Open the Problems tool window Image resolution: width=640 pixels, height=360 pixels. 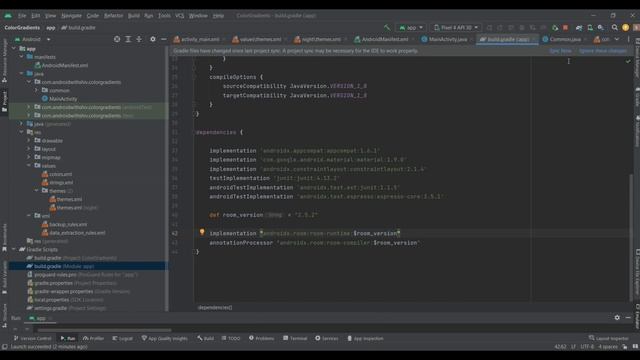coord(262,338)
